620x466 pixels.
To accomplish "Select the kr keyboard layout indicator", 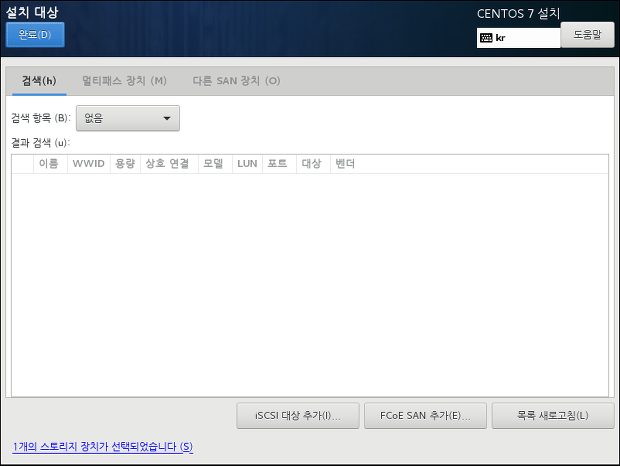I will click(x=518, y=38).
